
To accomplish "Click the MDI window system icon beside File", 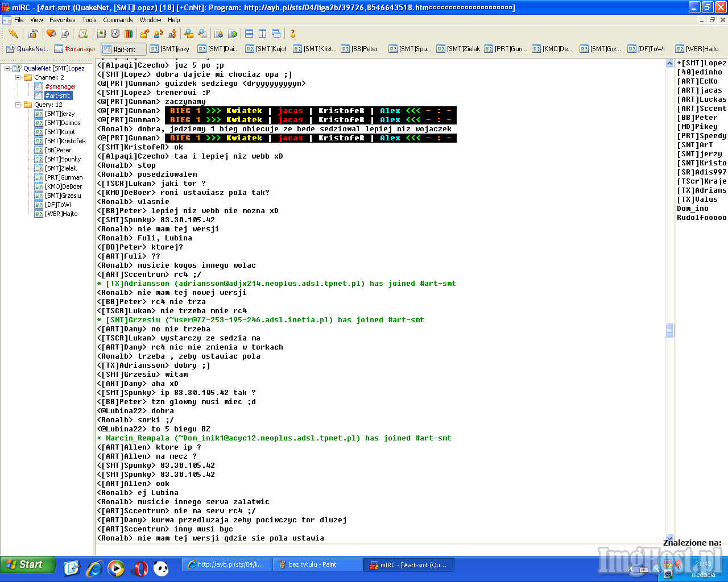I will (7, 20).
